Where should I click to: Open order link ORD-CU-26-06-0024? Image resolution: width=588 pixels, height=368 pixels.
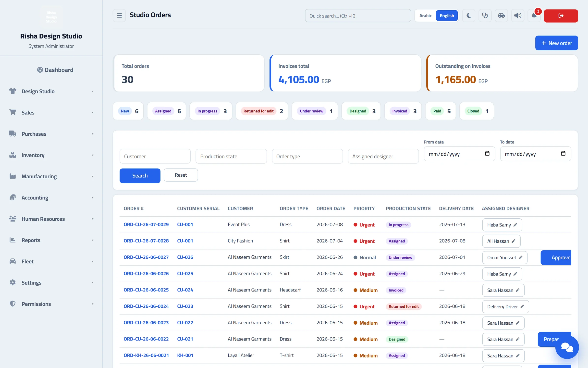pos(146,306)
